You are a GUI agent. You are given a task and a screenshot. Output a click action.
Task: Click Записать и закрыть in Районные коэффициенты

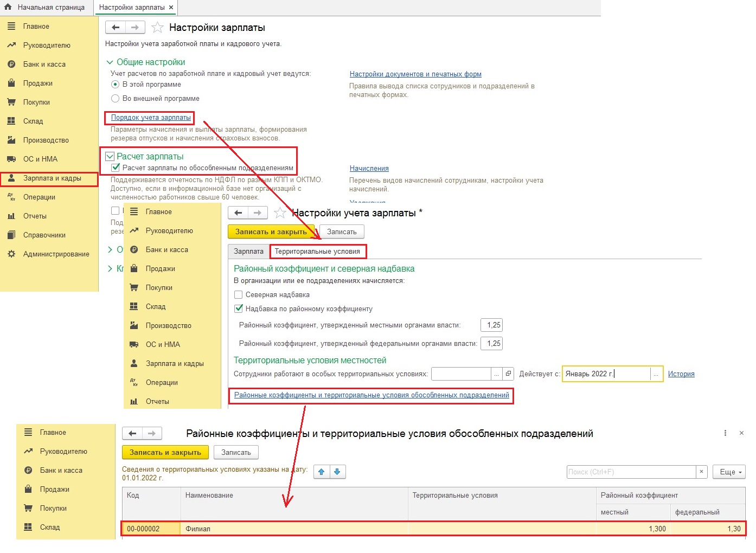[165, 452]
